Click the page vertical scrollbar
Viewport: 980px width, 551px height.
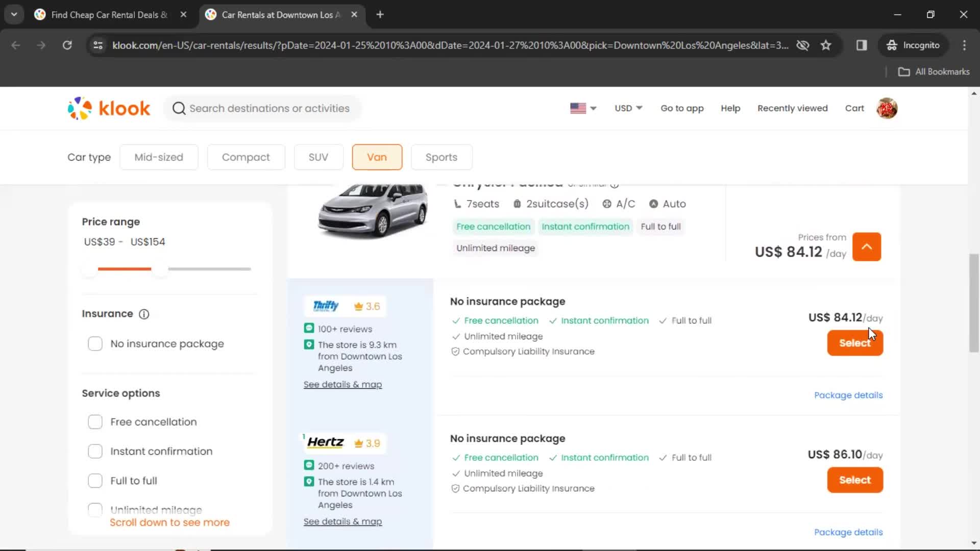click(x=974, y=303)
